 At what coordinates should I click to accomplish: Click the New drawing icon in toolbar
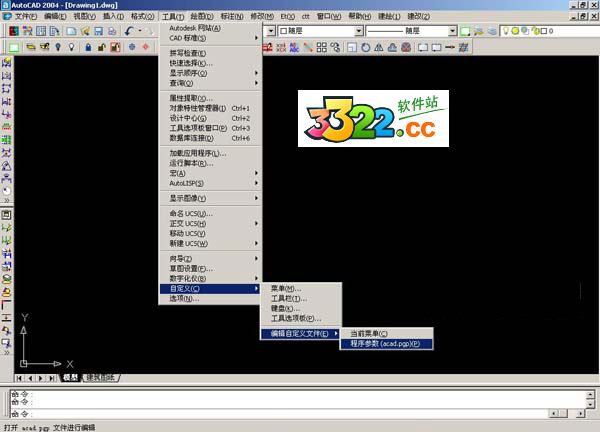pos(71,31)
